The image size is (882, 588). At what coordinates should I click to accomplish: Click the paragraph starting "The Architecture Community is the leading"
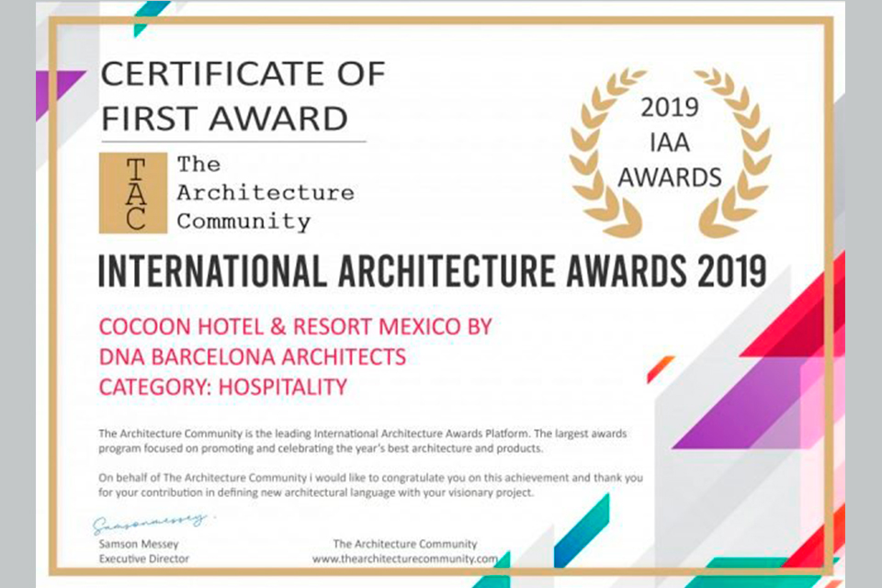(363, 441)
